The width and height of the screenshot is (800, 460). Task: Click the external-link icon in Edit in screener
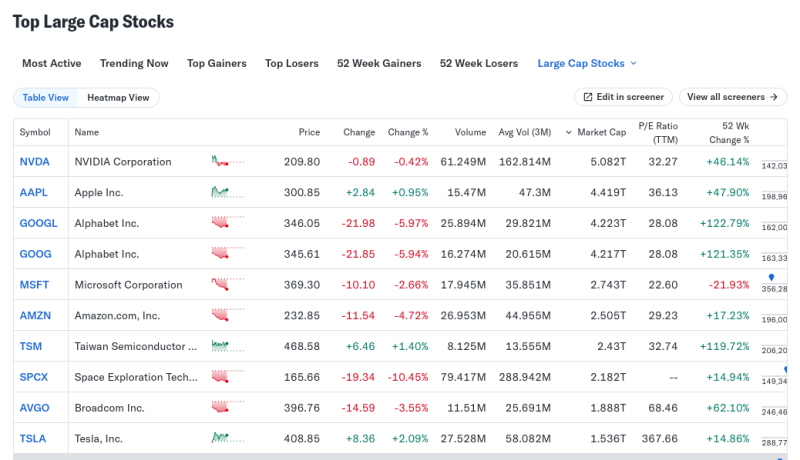pyautogui.click(x=588, y=97)
